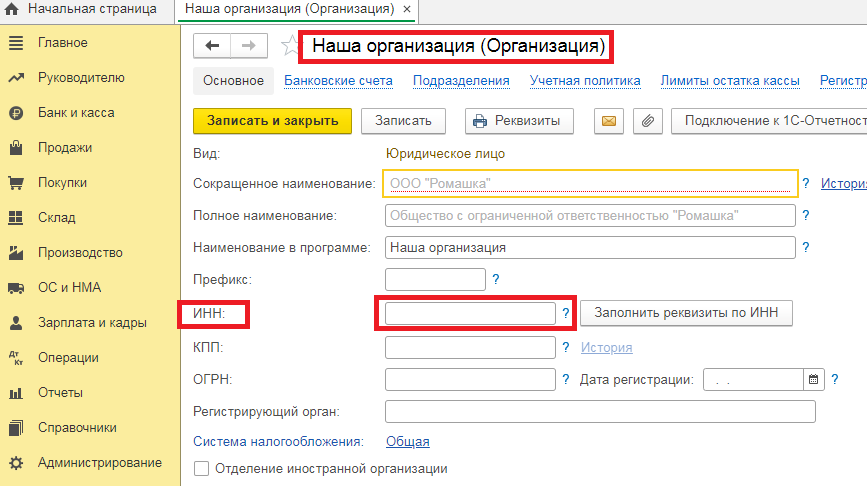This screenshot has width=867, height=486.
Task: Click help question mark next to Наименование в программе
Action: coord(806,248)
